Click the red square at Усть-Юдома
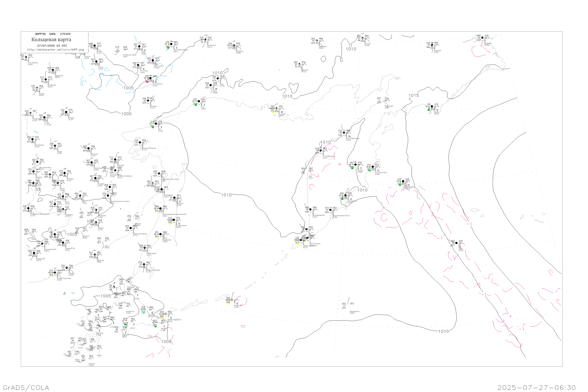The height and width of the screenshot is (392, 588). point(147,82)
